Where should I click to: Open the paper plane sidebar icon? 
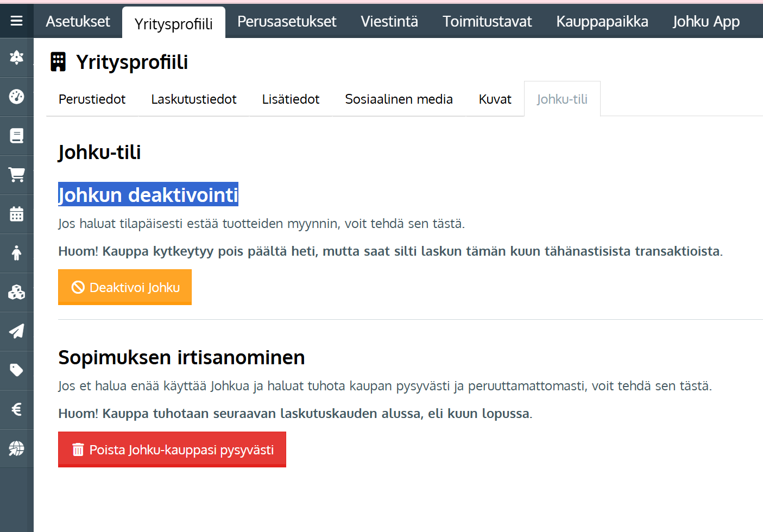click(16, 331)
